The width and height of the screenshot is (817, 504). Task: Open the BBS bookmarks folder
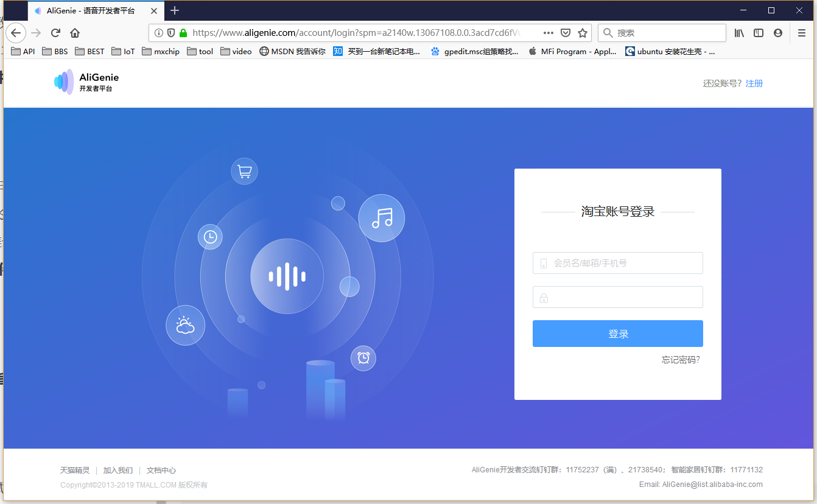point(55,51)
